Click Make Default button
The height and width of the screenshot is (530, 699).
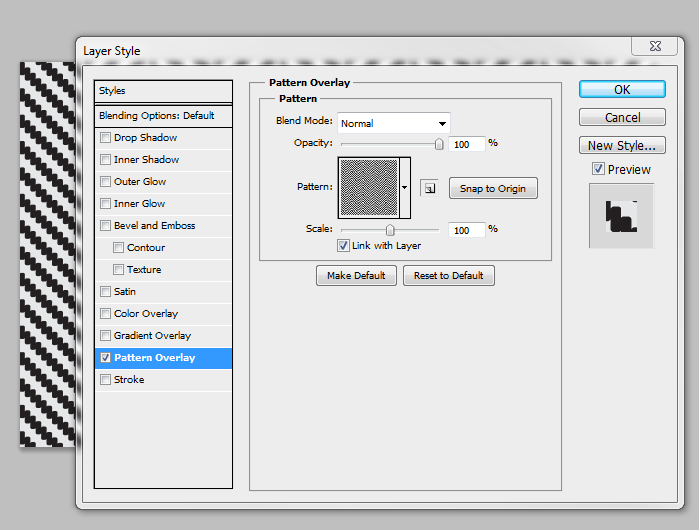[356, 275]
